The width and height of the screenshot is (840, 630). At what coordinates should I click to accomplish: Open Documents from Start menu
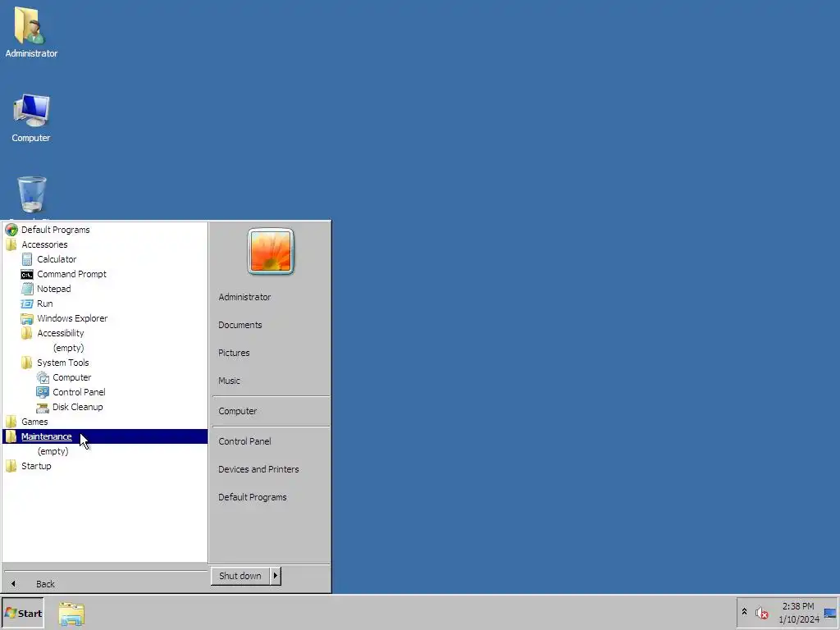pos(240,325)
